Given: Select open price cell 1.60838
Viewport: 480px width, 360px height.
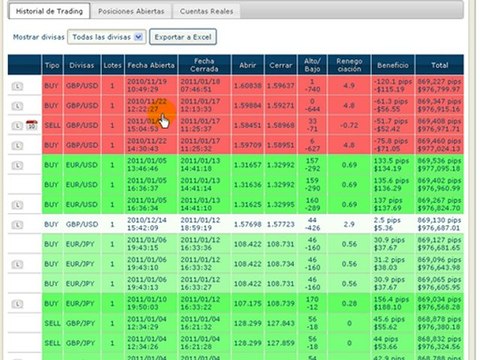Looking at the screenshot, I should [x=248, y=86].
